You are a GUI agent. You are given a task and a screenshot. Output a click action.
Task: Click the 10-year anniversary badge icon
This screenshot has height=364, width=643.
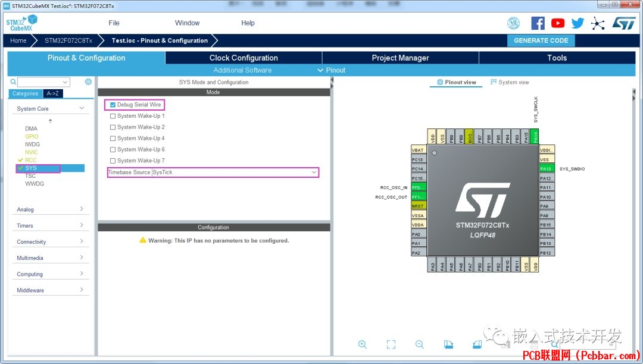coord(513,23)
